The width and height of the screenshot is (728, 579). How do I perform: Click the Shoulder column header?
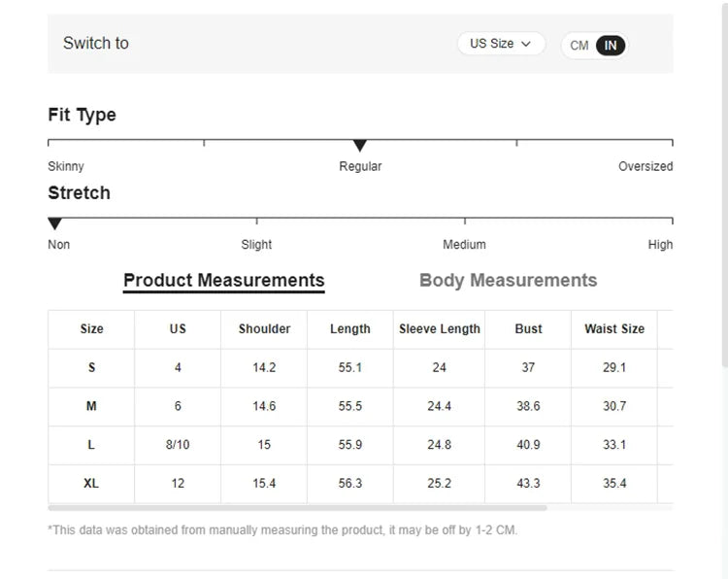(x=264, y=329)
